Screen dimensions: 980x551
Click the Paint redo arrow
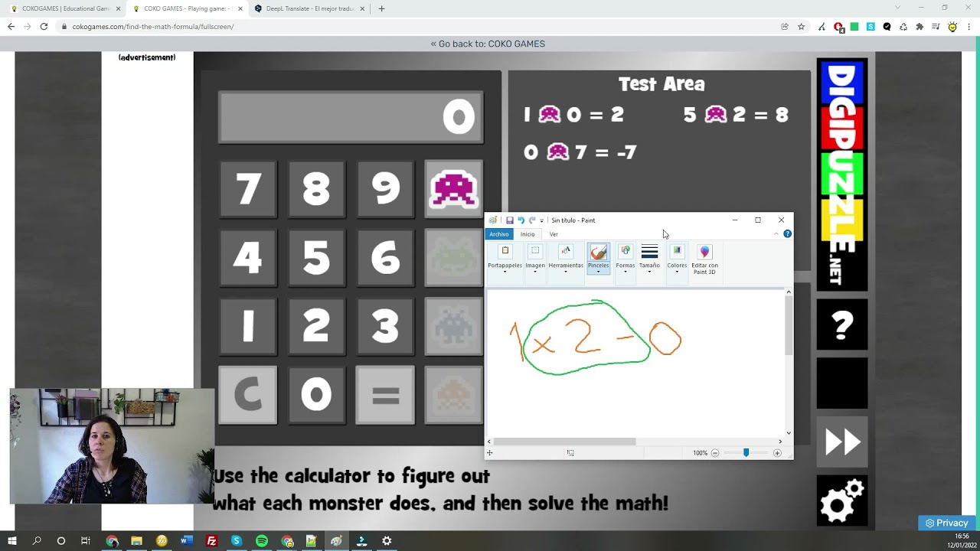(x=531, y=220)
